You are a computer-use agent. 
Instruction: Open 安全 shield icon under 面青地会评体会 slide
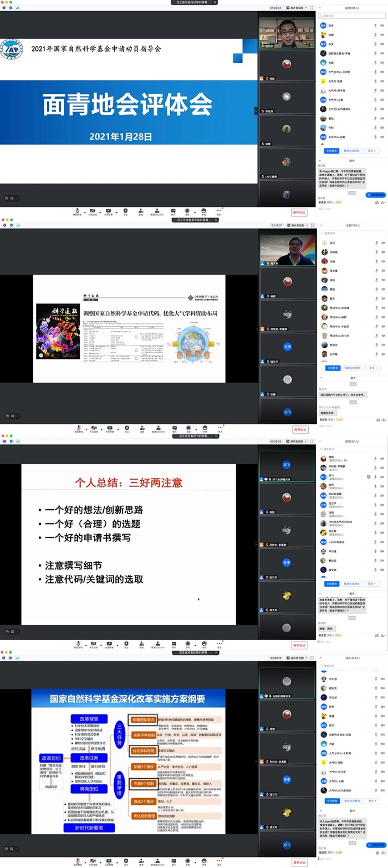pyautogui.click(x=126, y=210)
